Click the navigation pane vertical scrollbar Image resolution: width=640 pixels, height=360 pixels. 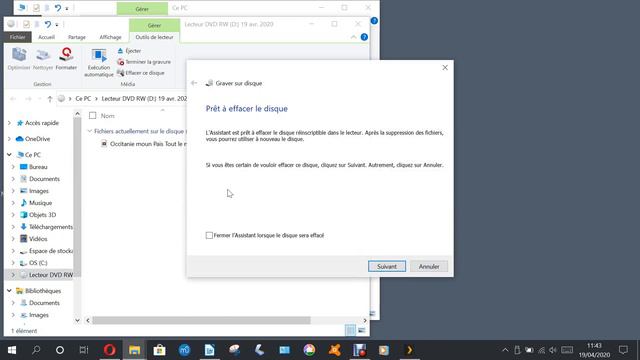point(77,196)
